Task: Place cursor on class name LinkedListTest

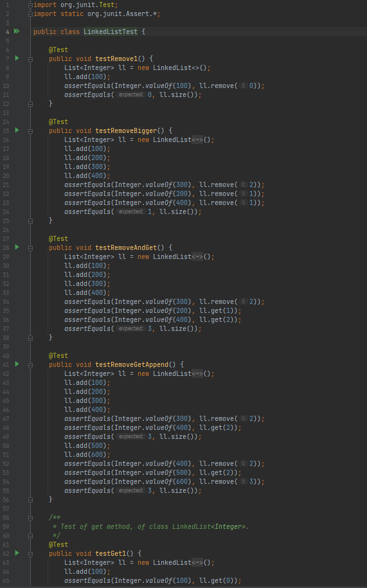Action: (x=111, y=32)
